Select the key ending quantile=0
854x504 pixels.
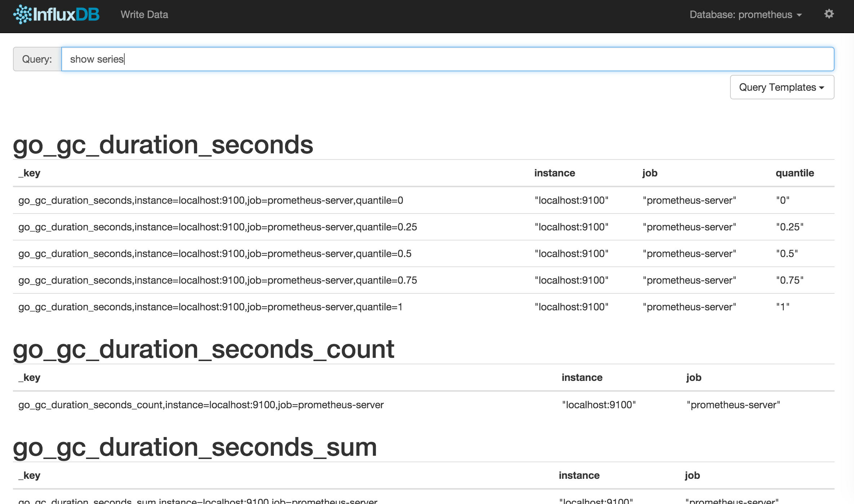(x=211, y=201)
